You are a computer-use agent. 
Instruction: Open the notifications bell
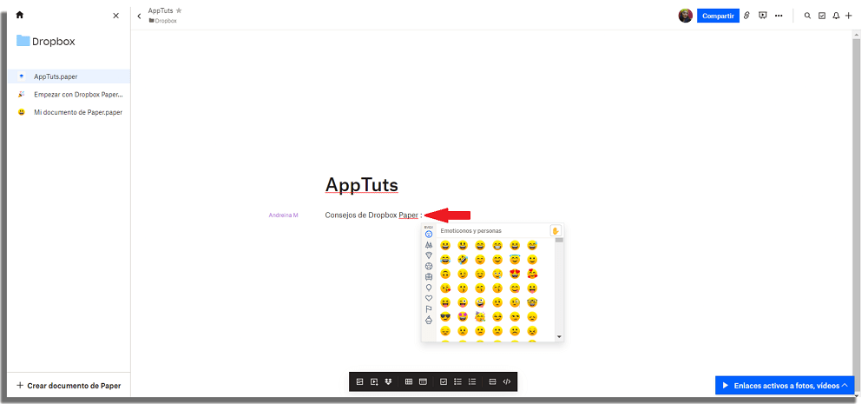pyautogui.click(x=836, y=16)
